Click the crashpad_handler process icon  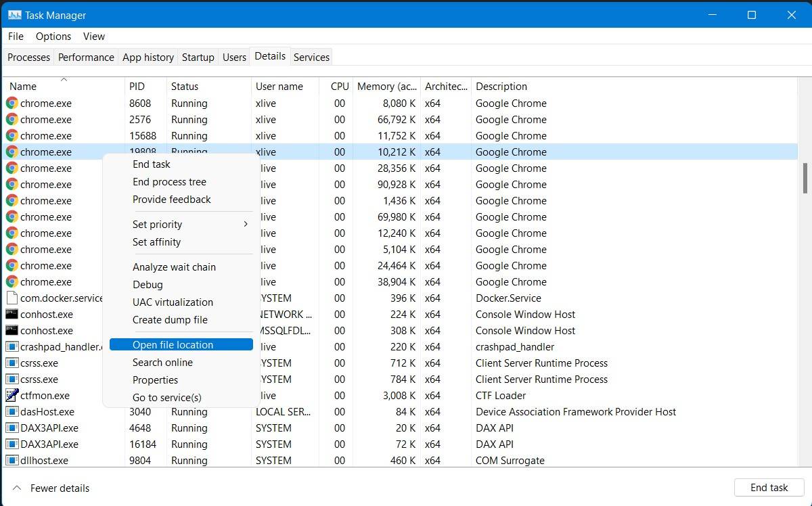coord(12,347)
